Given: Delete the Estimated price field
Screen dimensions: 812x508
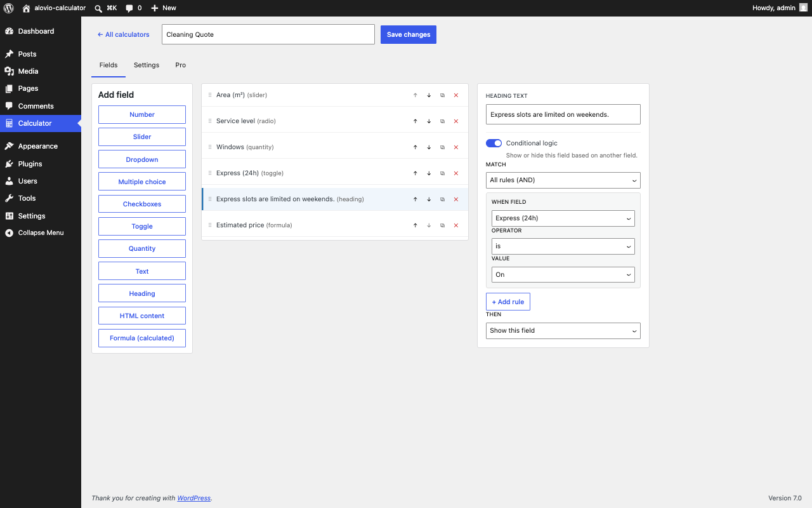Looking at the screenshot, I should pyautogui.click(x=455, y=225).
